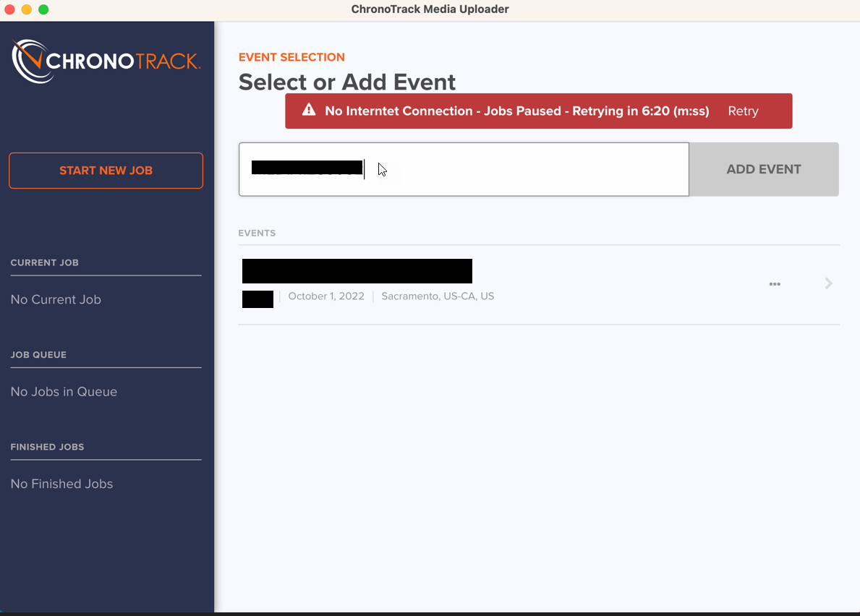This screenshot has height=616, width=860.
Task: Click the CURRENT JOB section header
Action: pyautogui.click(x=44, y=262)
